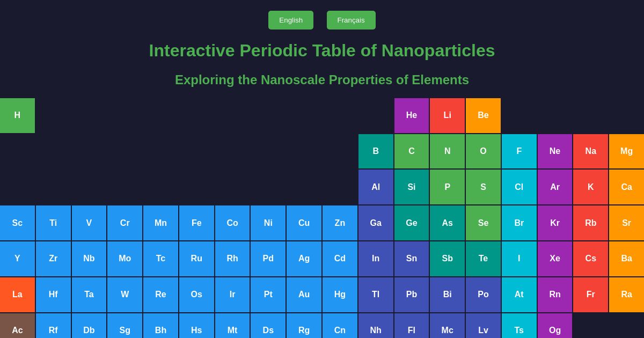Select the Iron (Fe) element

[x=196, y=223]
